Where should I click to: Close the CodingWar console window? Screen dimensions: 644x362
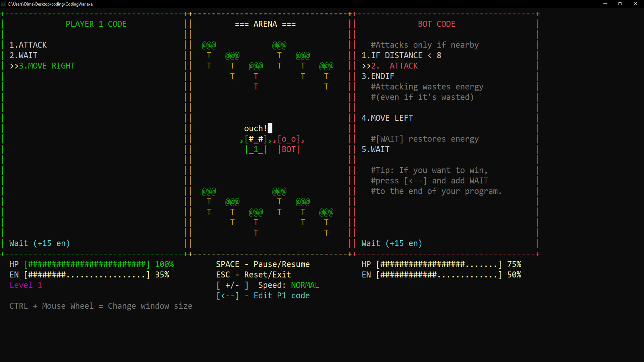636,4
